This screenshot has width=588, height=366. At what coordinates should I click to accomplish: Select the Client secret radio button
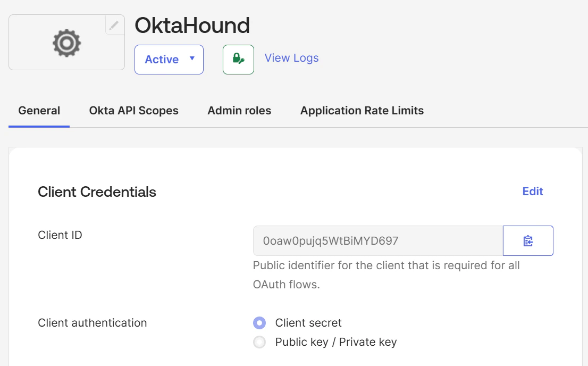click(x=259, y=323)
